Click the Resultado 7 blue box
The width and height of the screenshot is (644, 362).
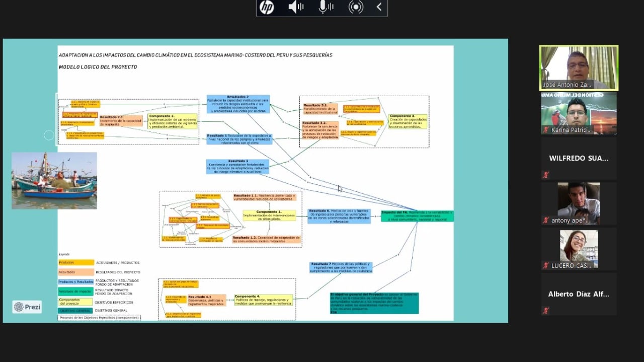tap(341, 267)
